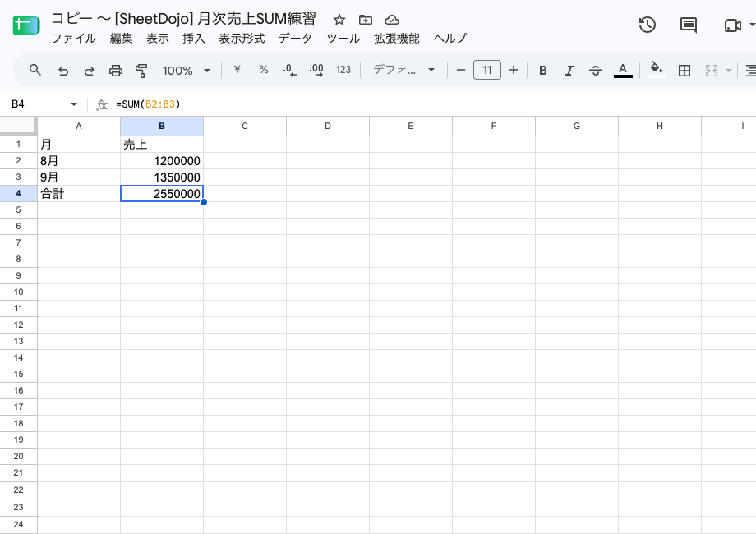Select column C header

245,126
